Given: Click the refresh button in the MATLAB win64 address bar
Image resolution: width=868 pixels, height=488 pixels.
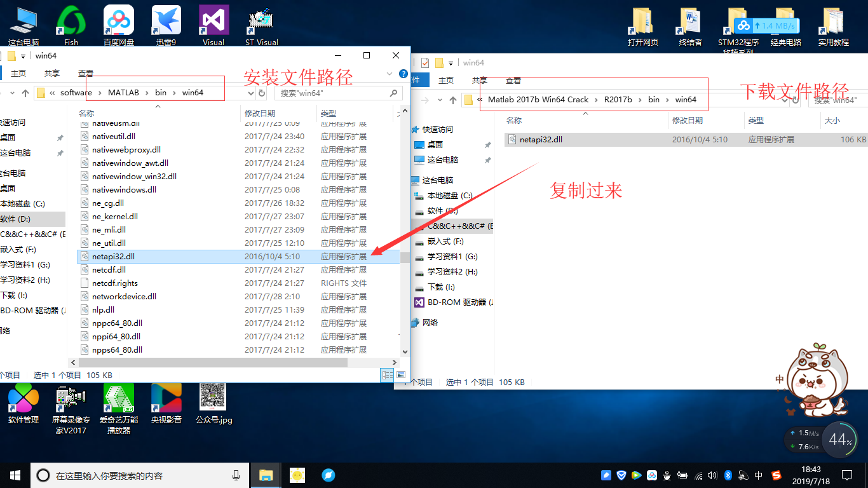Looking at the screenshot, I should point(261,93).
